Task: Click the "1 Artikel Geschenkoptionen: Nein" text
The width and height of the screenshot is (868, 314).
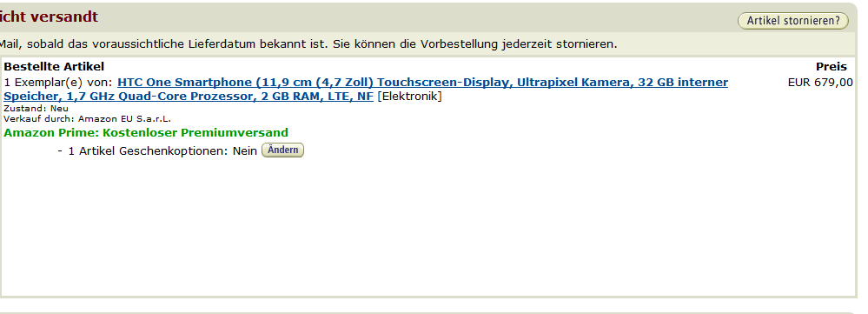Action: pos(162,151)
